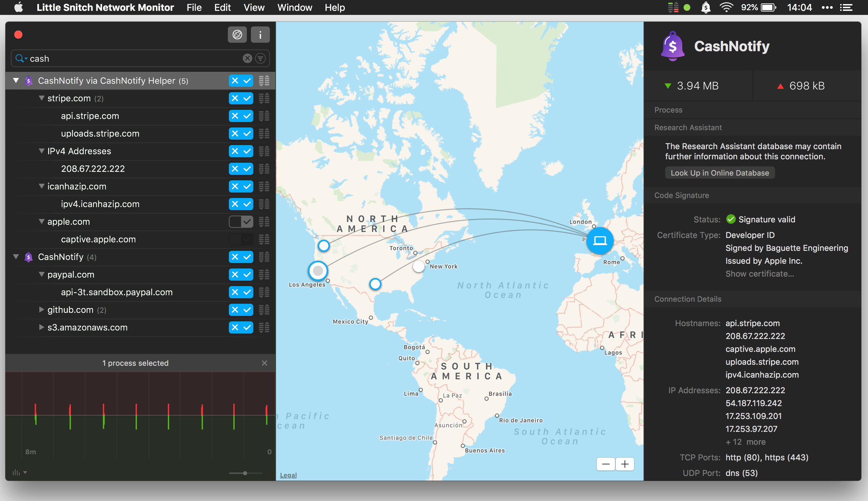Open the Edit menu
The width and height of the screenshot is (868, 501).
222,7
